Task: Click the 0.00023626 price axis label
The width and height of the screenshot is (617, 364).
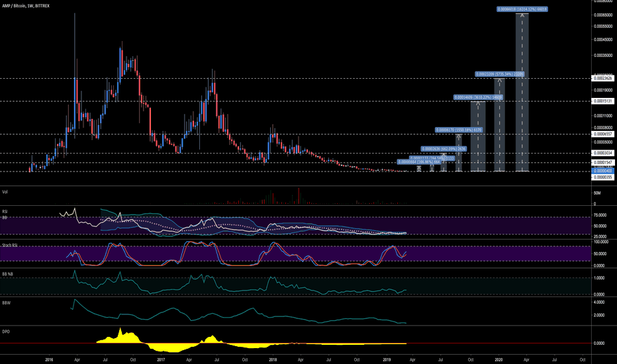Action: click(603, 78)
